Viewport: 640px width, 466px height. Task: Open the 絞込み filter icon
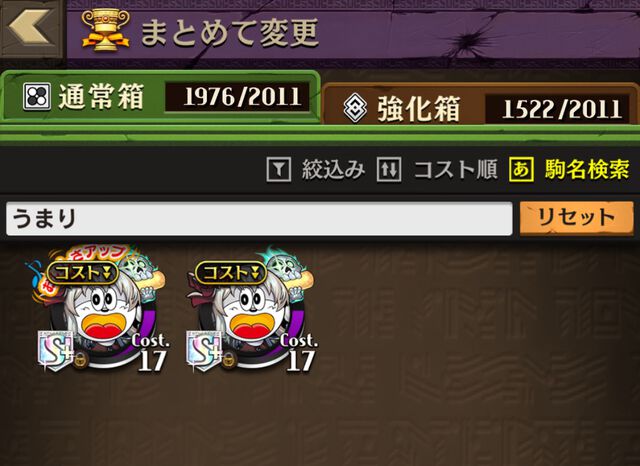click(x=279, y=169)
